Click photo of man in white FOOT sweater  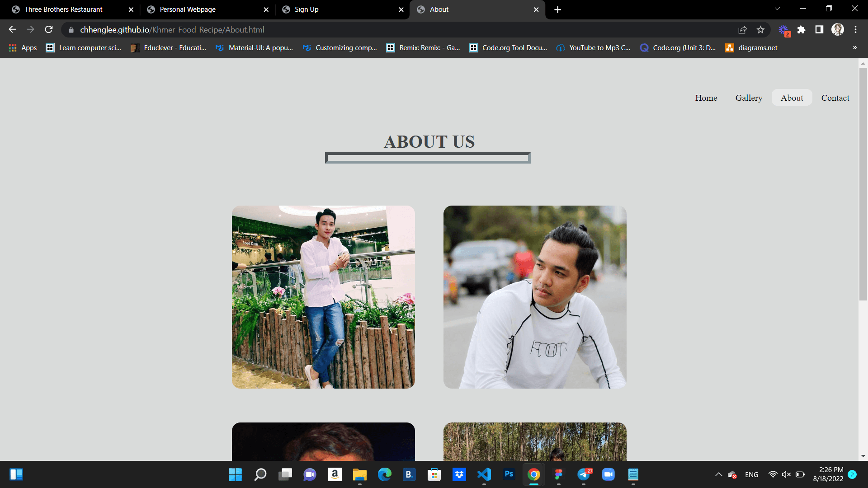coord(535,297)
